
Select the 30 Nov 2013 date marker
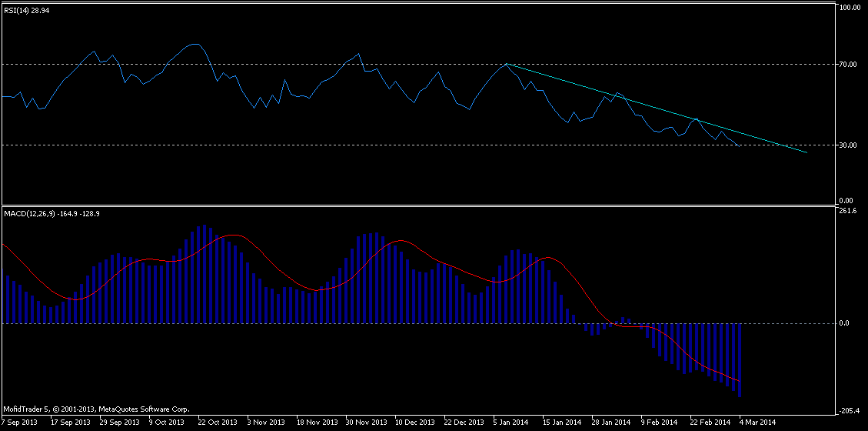pos(366,423)
